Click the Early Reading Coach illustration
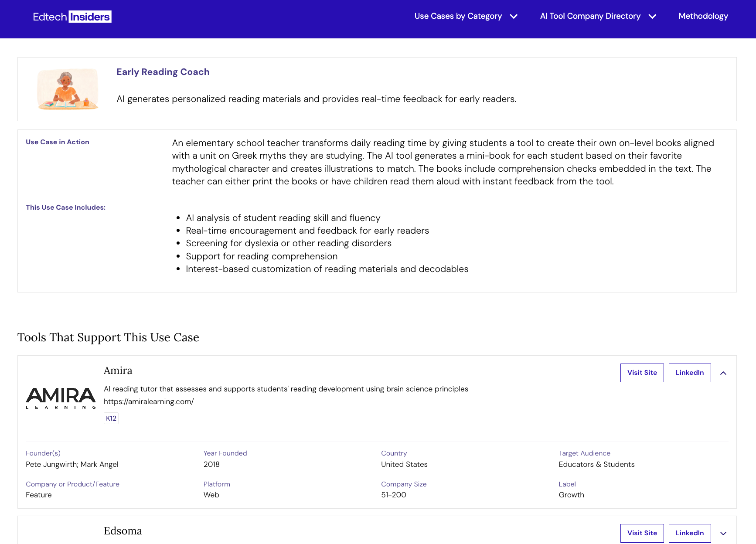Image resolution: width=756 pixels, height=544 pixels. [x=68, y=89]
